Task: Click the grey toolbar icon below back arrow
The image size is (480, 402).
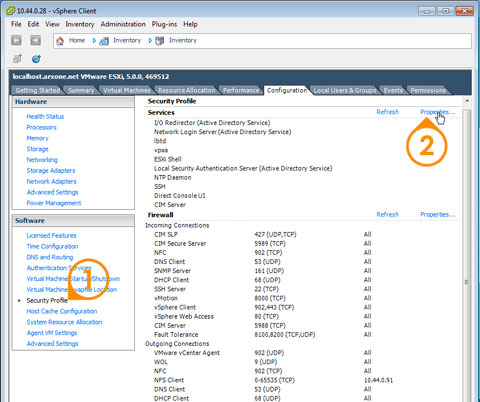Action: coord(17,59)
